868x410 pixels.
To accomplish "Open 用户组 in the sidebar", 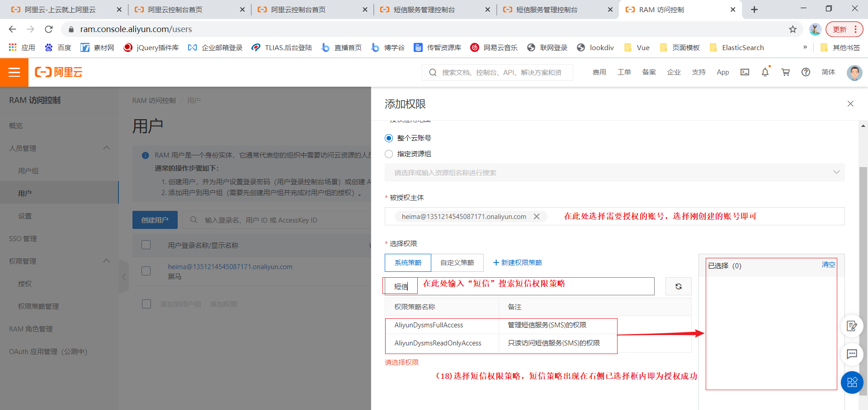I will 28,171.
